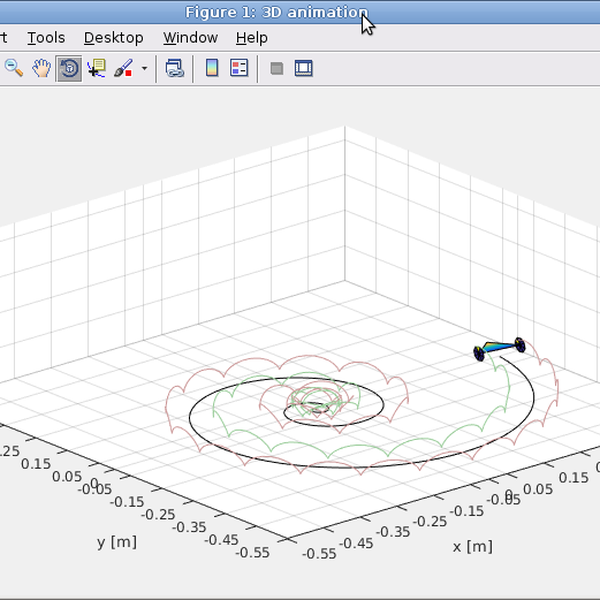This screenshot has height=600, width=600.
Task: Click the Hide Plot Tools icon
Action: [277, 69]
